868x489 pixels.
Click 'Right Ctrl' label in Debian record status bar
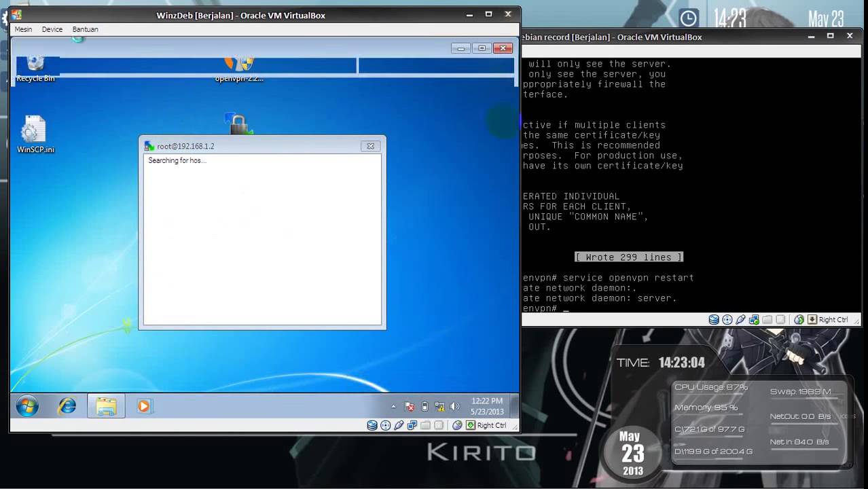point(833,320)
